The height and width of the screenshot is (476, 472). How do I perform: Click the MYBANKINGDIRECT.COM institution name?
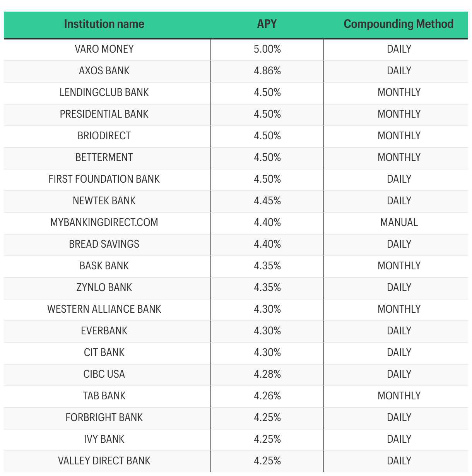point(104,223)
